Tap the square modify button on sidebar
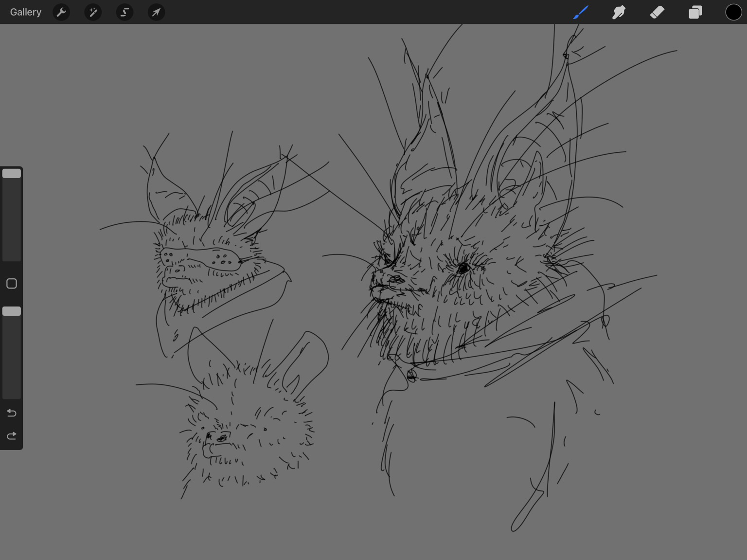This screenshot has height=560, width=747. tap(12, 284)
